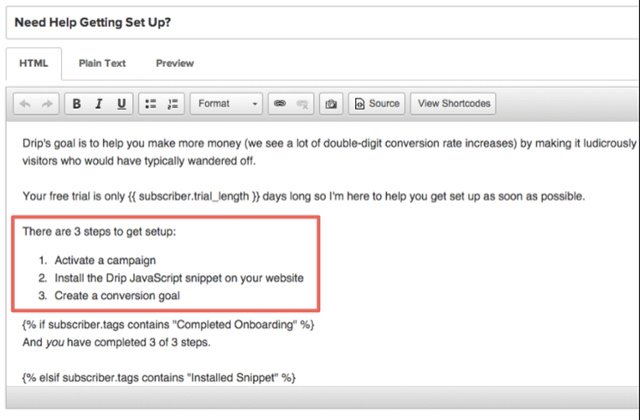This screenshot has height=420, width=640.
Task: Click the text "Create a conversion goal"
Action: (117, 296)
